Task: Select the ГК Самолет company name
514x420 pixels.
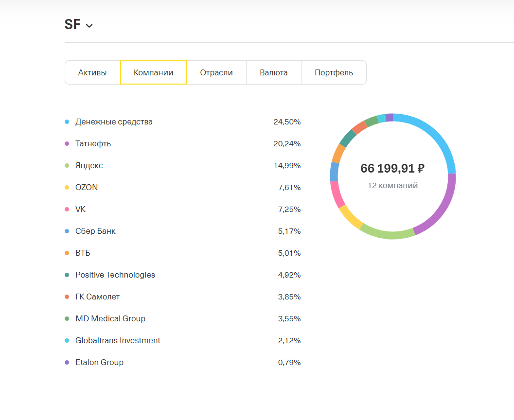Action: [97, 297]
